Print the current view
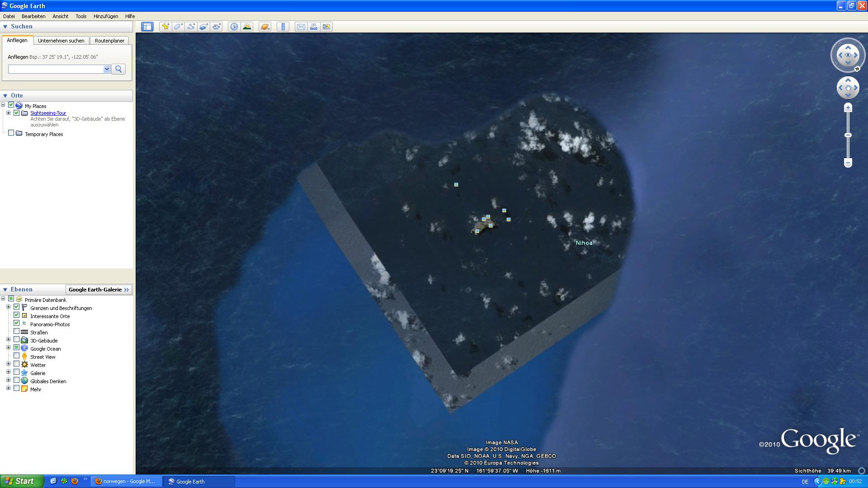Viewport: 868px width, 488px height. (x=313, y=27)
